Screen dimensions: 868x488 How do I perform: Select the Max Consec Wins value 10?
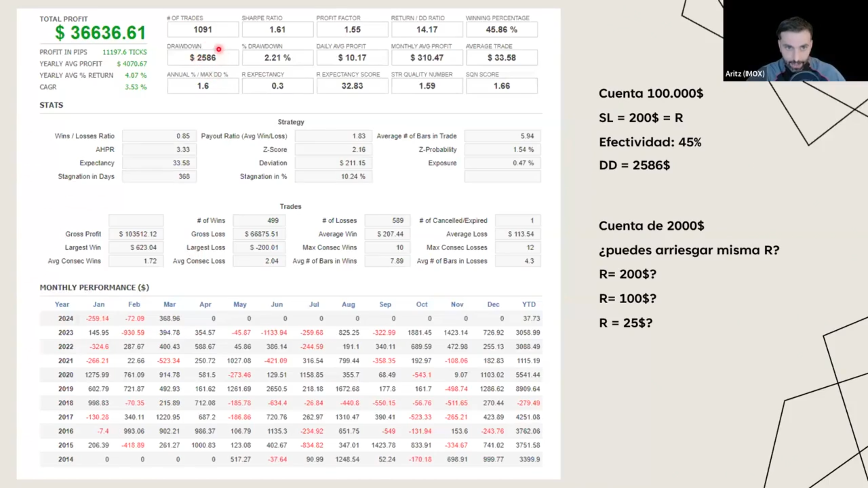(x=387, y=248)
